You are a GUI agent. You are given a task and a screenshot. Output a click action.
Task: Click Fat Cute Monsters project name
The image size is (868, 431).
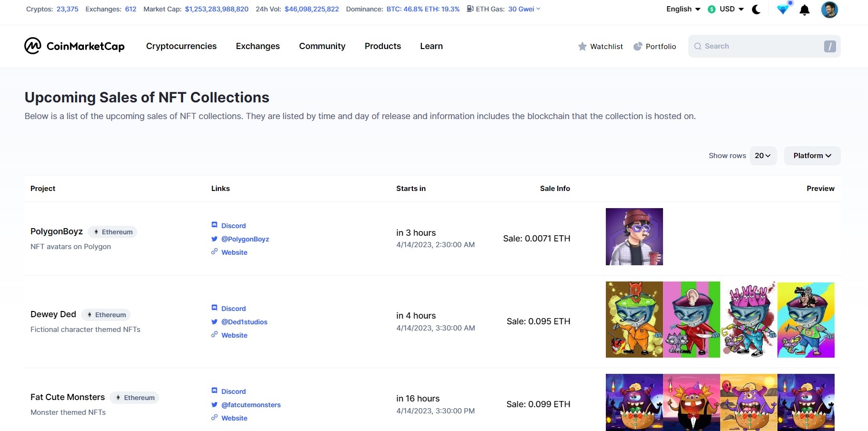(68, 397)
